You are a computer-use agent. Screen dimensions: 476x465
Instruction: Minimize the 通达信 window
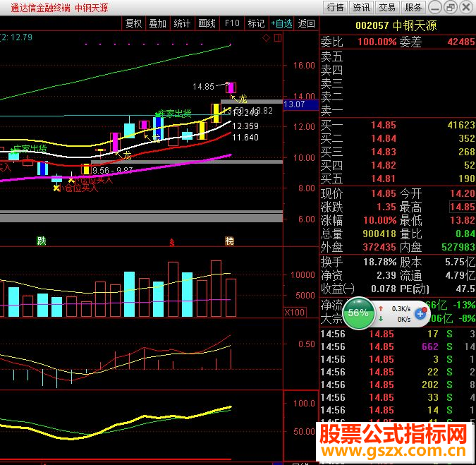click(x=435, y=7)
